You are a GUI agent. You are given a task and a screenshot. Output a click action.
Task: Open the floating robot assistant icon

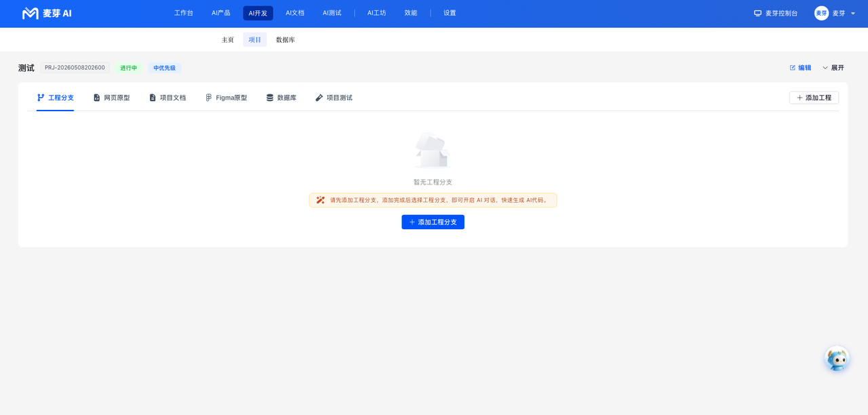click(x=837, y=359)
